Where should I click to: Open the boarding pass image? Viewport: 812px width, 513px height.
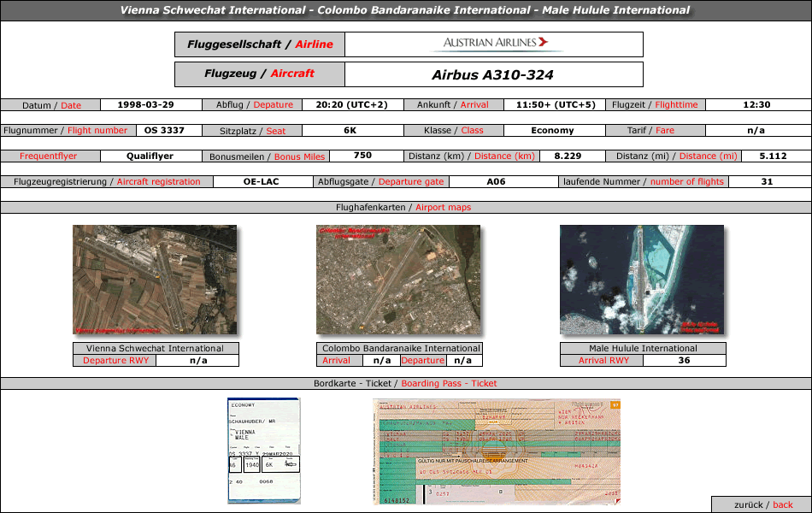coord(264,451)
